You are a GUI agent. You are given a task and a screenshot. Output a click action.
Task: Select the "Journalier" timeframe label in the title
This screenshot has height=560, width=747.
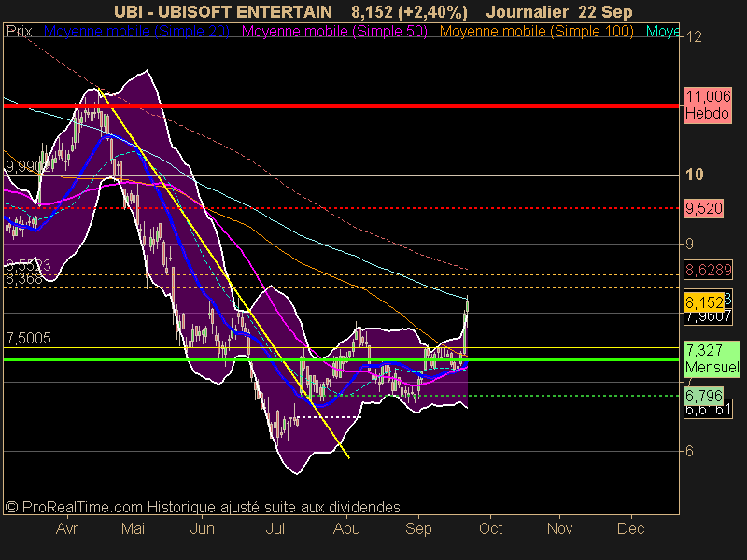(528, 12)
